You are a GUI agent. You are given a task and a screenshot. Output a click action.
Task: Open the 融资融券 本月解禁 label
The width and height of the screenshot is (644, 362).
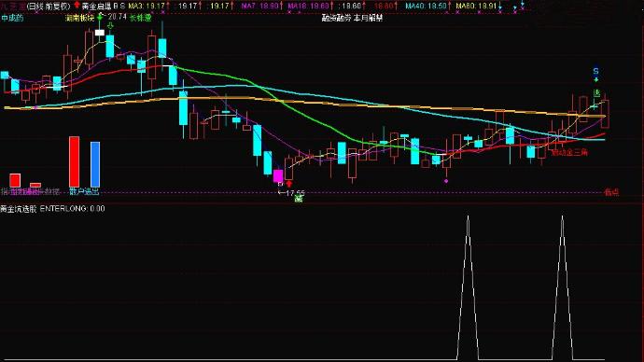[x=353, y=18]
